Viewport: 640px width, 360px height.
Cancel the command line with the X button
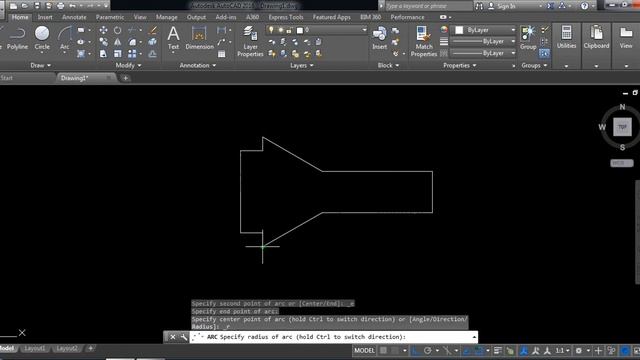(173, 337)
